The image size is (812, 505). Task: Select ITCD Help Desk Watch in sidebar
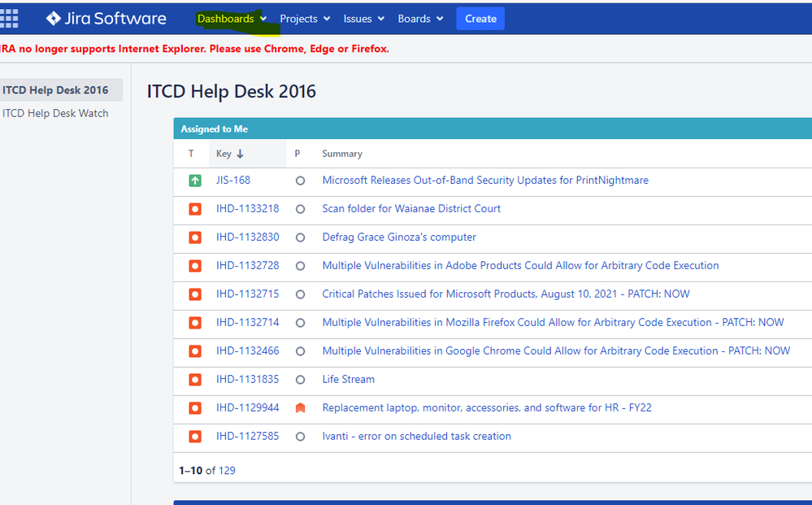coord(55,113)
